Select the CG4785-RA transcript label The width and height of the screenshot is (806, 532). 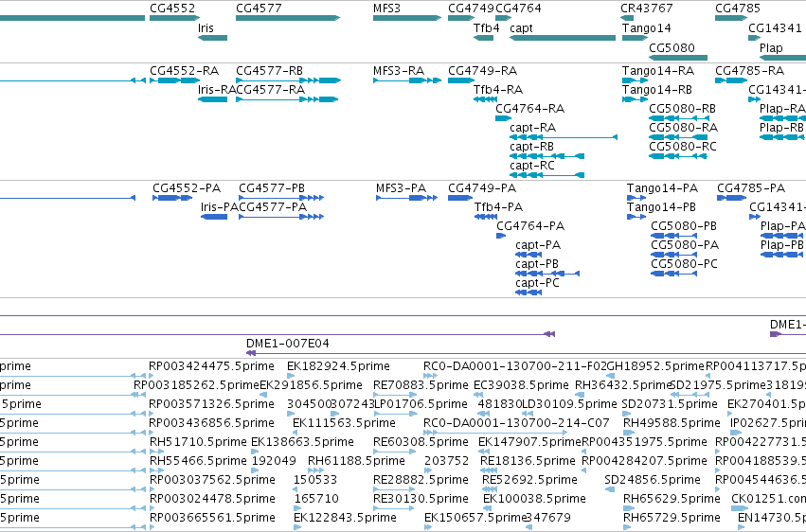point(749,70)
